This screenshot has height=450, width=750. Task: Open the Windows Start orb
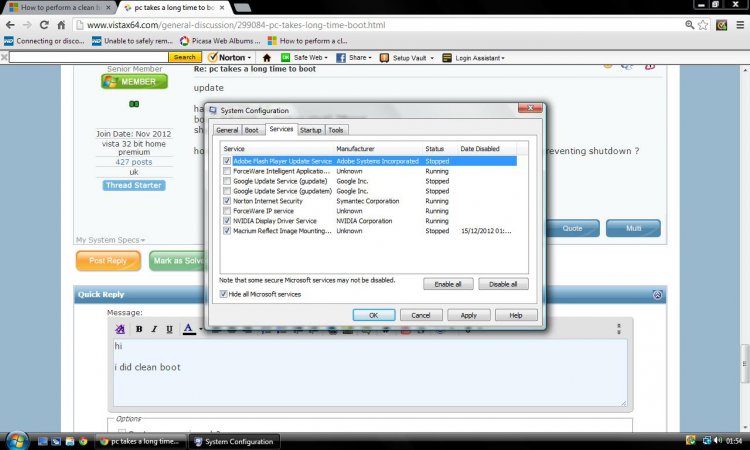pyautogui.click(x=17, y=440)
